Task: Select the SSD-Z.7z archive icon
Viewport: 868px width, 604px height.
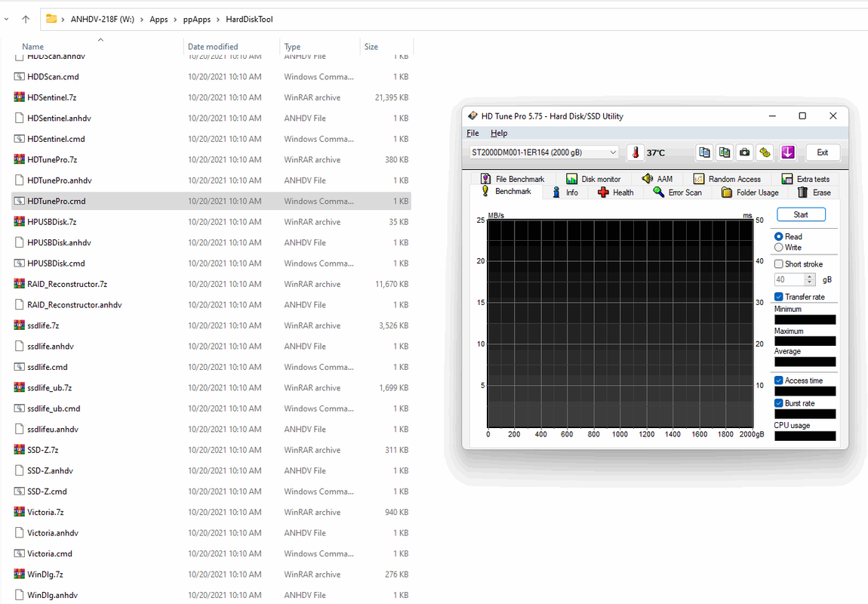Action: coord(19,450)
